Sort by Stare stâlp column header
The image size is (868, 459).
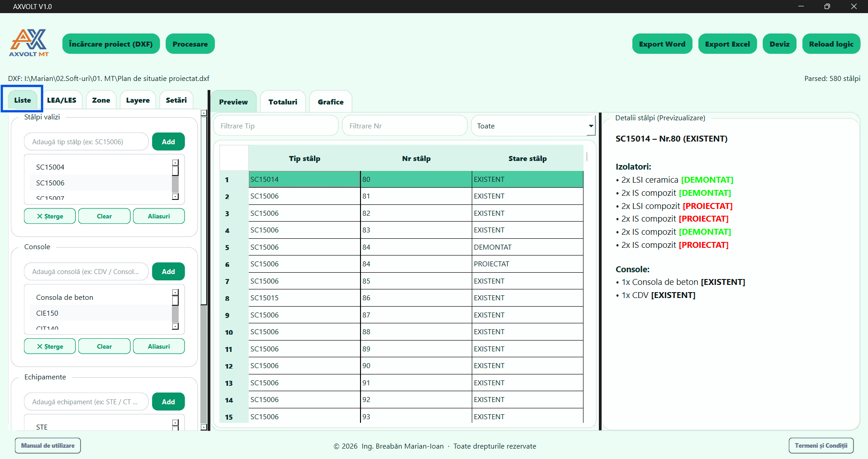point(527,158)
